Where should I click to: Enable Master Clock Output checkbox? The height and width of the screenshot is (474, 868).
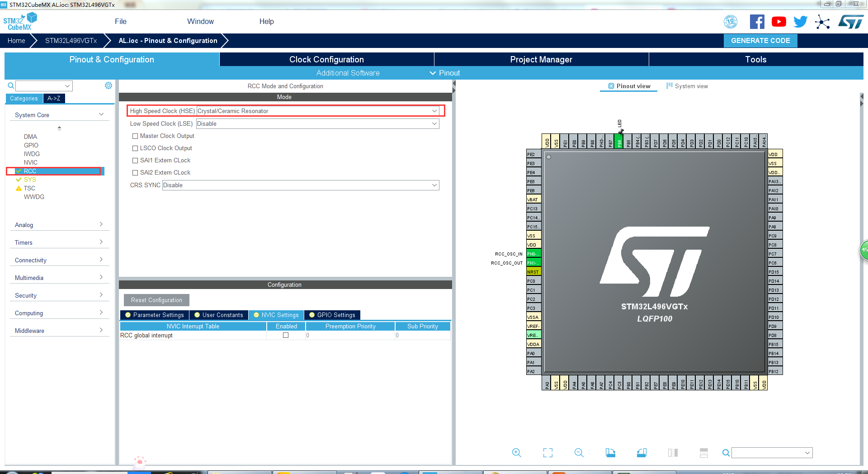point(135,136)
